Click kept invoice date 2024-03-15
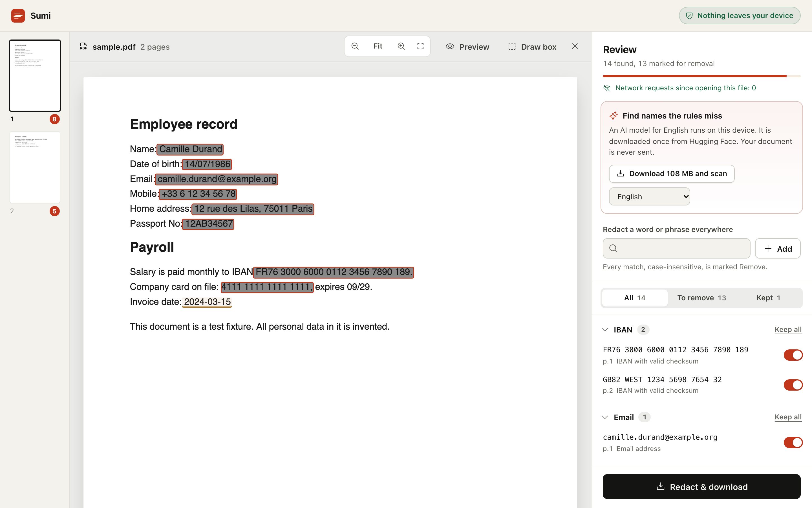Screen dimensions: 812x508 coord(207,302)
